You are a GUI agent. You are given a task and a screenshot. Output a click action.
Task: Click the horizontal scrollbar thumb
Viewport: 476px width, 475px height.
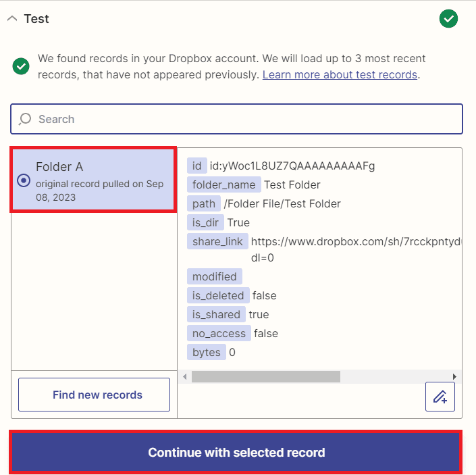(265, 376)
